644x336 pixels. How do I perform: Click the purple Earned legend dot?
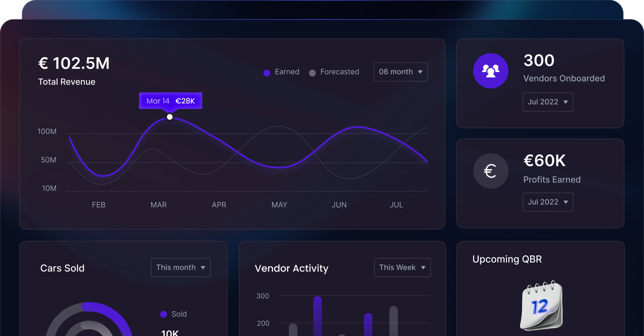point(267,73)
